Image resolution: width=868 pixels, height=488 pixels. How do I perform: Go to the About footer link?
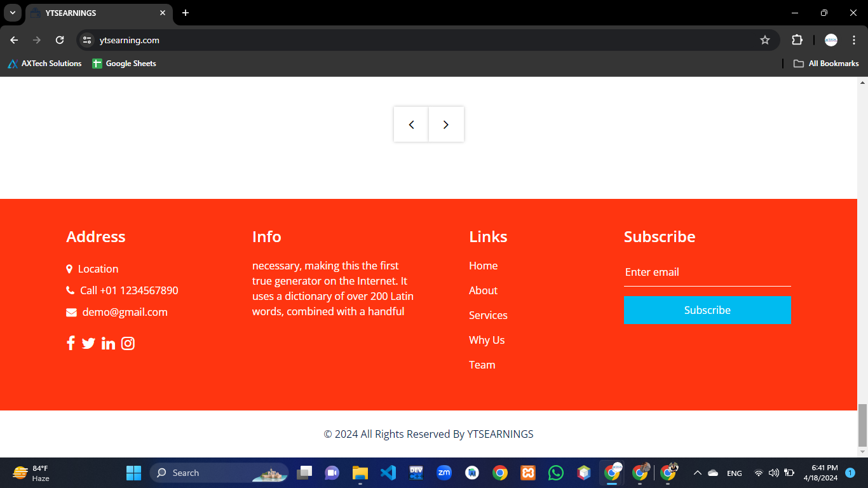point(483,290)
